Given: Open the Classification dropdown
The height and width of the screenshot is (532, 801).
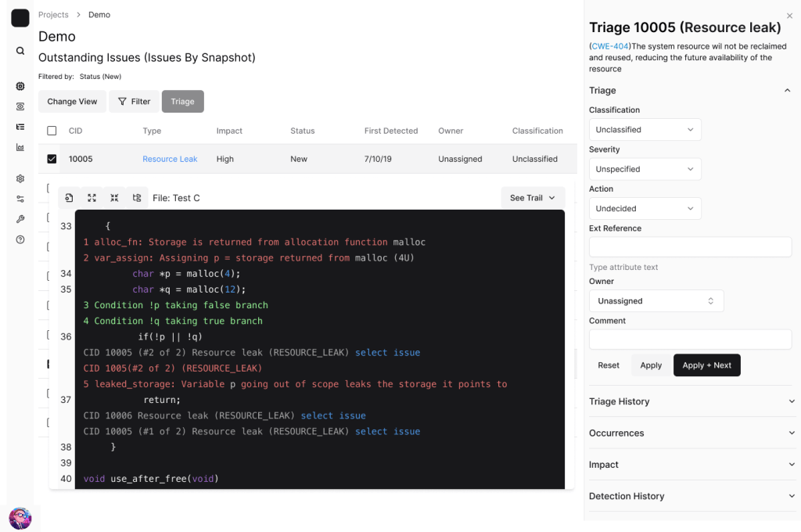Looking at the screenshot, I should pyautogui.click(x=645, y=130).
